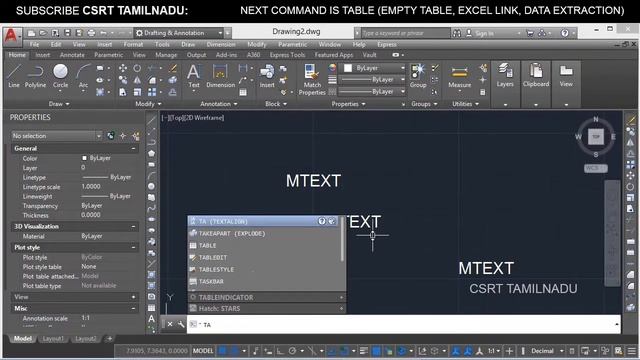
Task: Click the Text tool in Annotation panel
Action: 194,76
